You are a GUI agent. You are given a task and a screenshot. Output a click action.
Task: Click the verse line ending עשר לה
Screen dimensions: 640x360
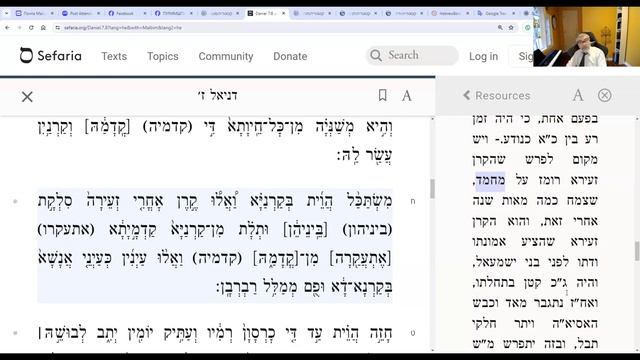(364, 156)
